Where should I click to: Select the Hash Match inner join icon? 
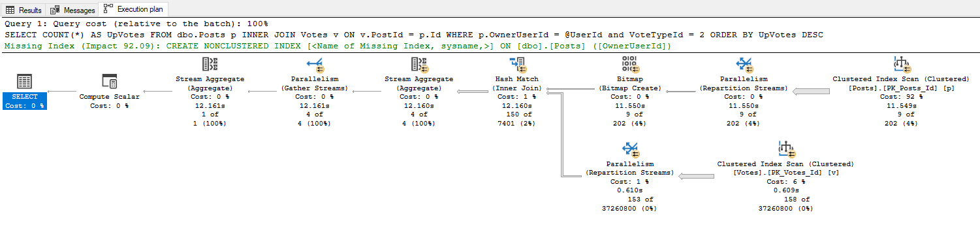click(517, 64)
